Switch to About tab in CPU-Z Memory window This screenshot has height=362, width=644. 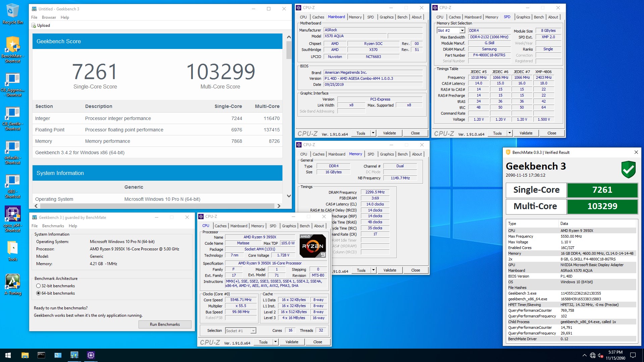pos(417,154)
